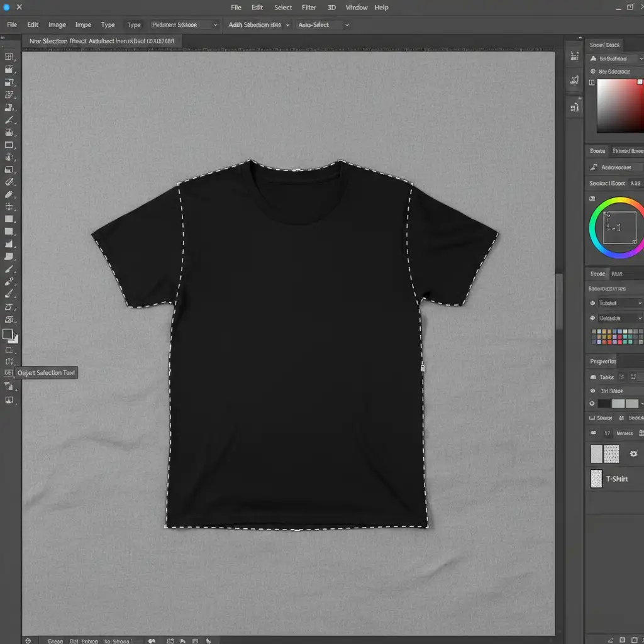Click the top icon in the collapsed panel strip
Image resolution: width=644 pixels, height=644 pixels.
[x=574, y=56]
